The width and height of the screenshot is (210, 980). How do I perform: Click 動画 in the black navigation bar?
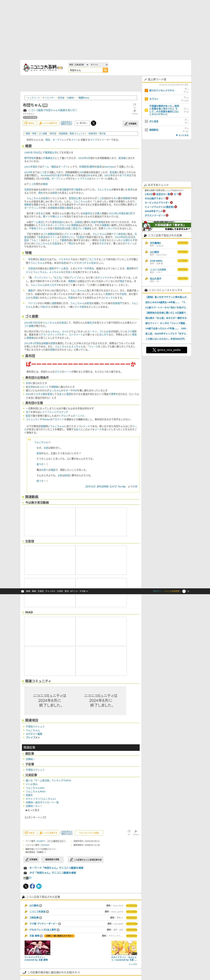(x=28, y=591)
